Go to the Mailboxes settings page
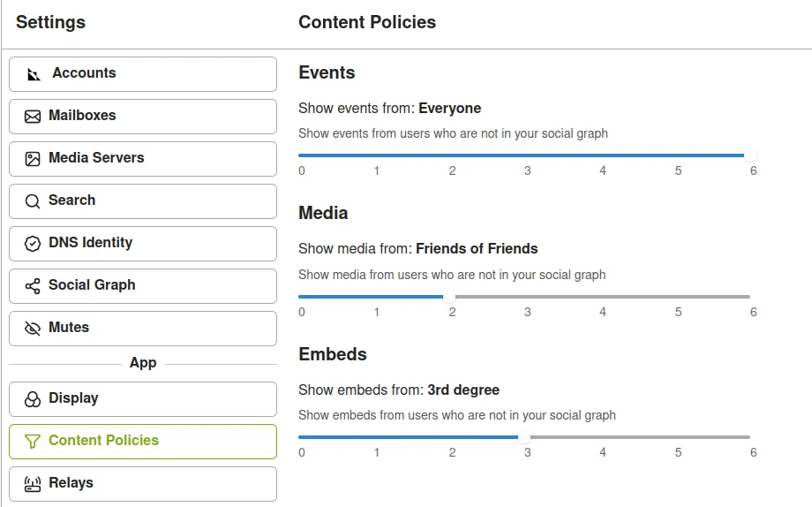This screenshot has height=507, width=812. tap(143, 117)
